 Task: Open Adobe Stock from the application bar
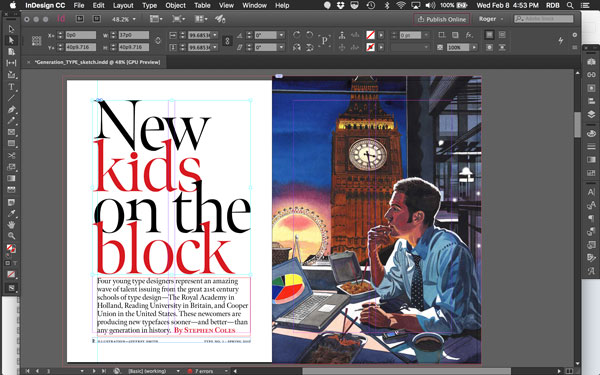click(96, 19)
